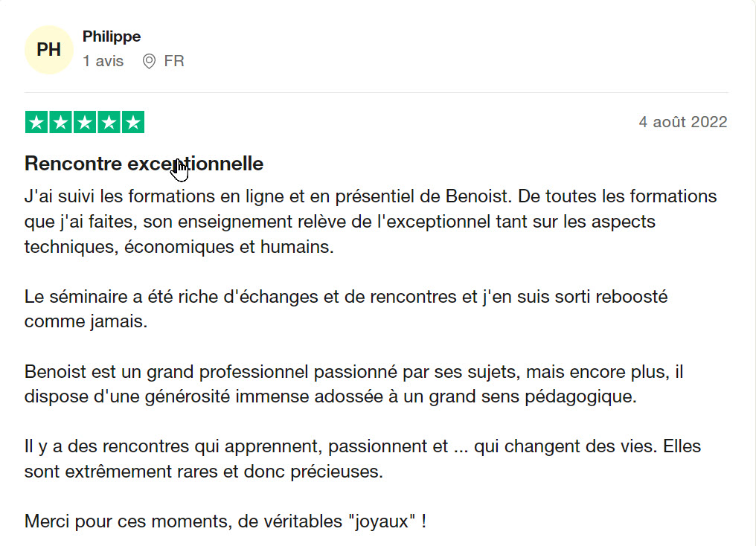Viewport: 756px width, 546px height.
Task: Click the FR country label
Action: click(x=174, y=62)
